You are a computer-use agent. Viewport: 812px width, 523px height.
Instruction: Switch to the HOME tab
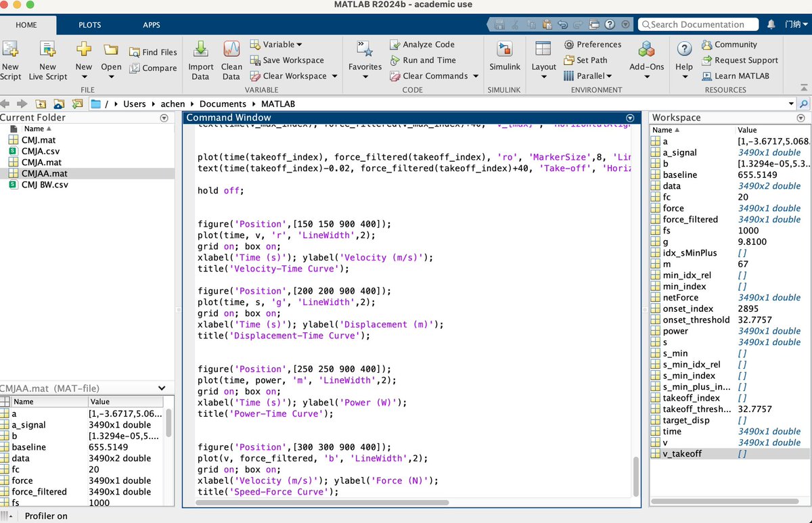tap(27, 25)
